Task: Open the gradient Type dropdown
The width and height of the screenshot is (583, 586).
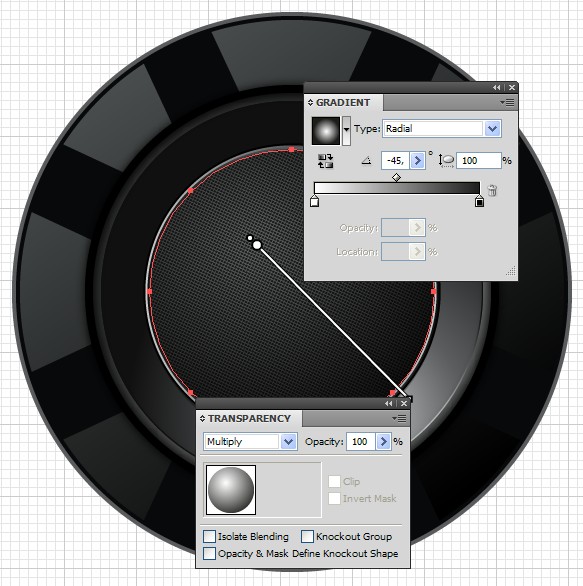Action: click(493, 129)
